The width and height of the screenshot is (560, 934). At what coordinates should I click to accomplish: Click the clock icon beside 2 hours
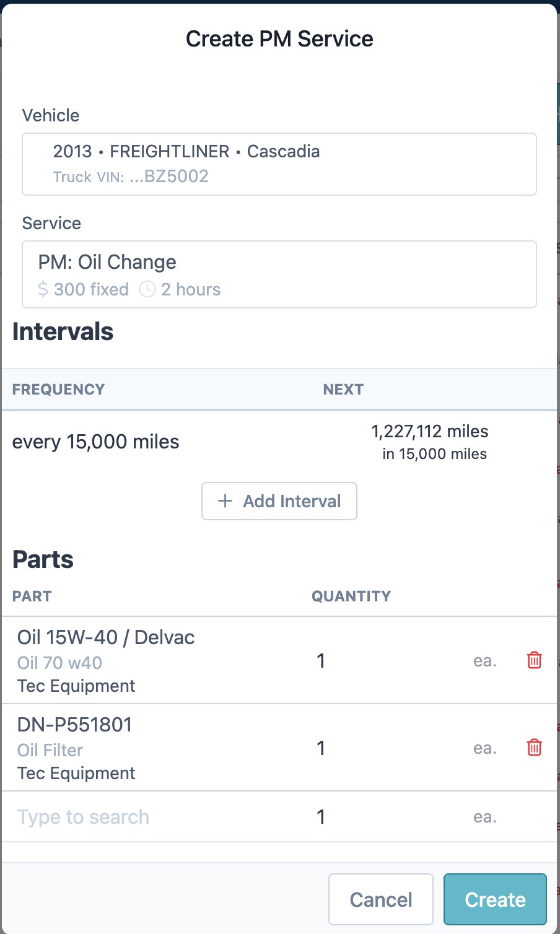click(147, 289)
